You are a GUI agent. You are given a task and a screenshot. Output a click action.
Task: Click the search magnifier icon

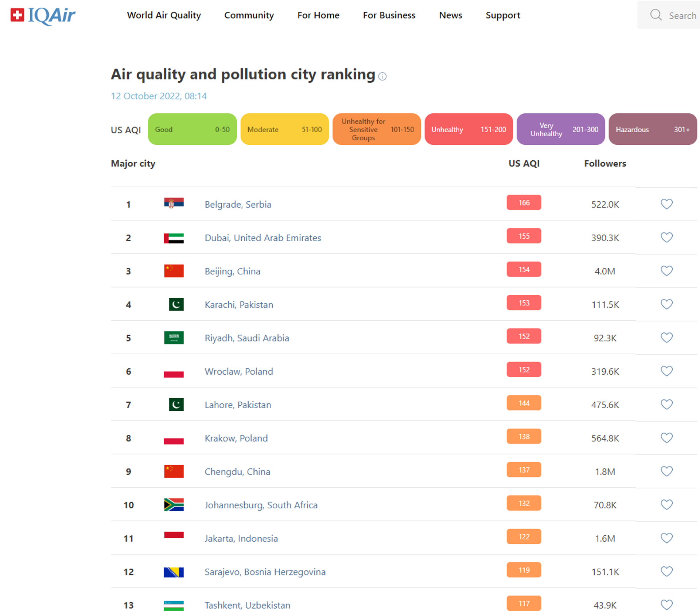pyautogui.click(x=656, y=15)
